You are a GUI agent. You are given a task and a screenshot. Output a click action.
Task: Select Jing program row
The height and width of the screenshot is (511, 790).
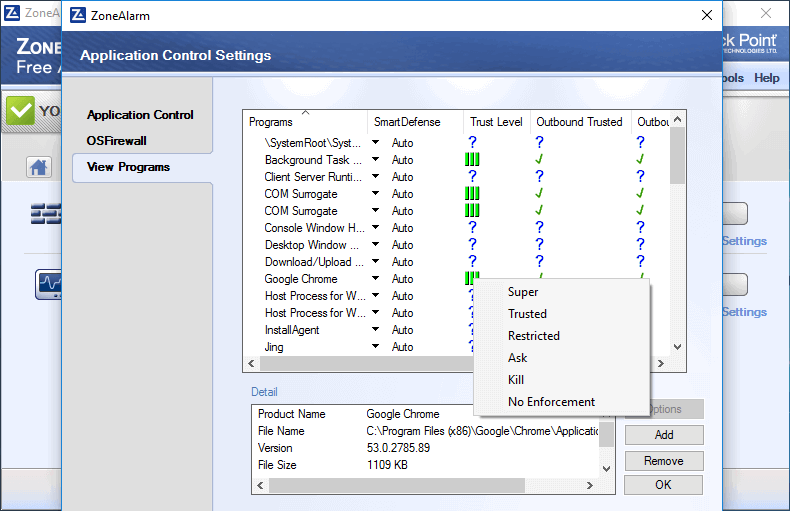pos(274,347)
